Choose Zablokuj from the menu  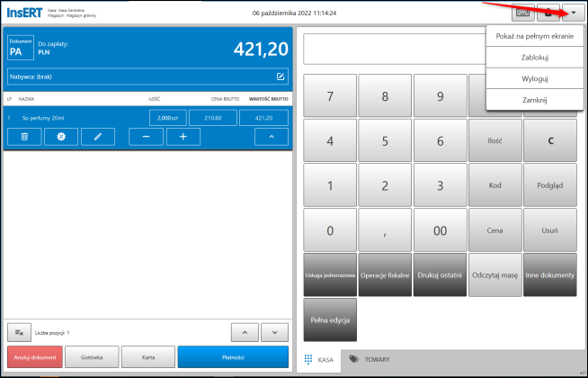pos(535,58)
